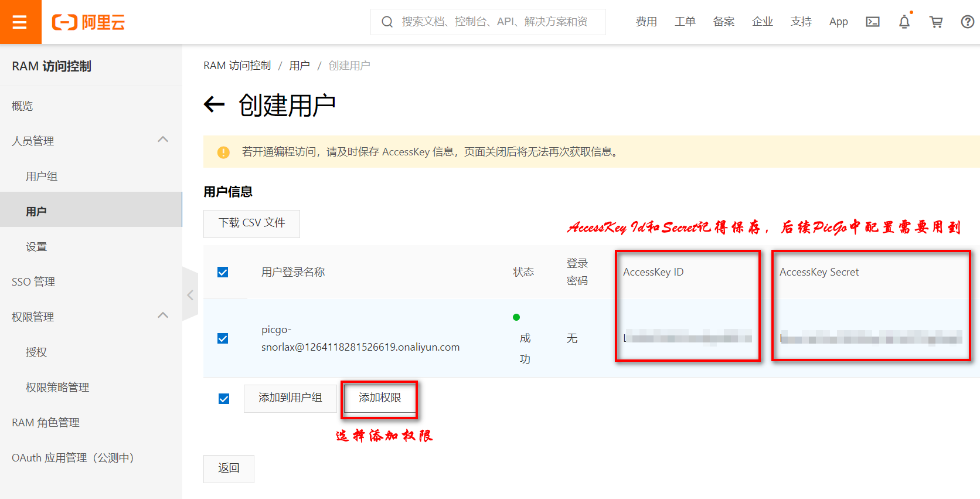Open the 用户 breadcrumb link
Image resolution: width=980 pixels, height=499 pixels.
tap(300, 66)
